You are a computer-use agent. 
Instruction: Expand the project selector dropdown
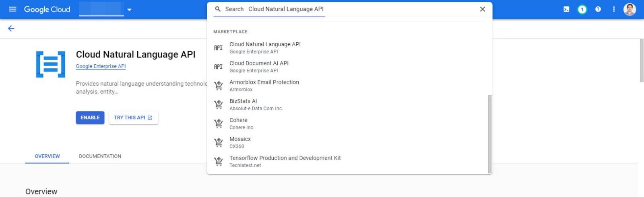(x=129, y=10)
